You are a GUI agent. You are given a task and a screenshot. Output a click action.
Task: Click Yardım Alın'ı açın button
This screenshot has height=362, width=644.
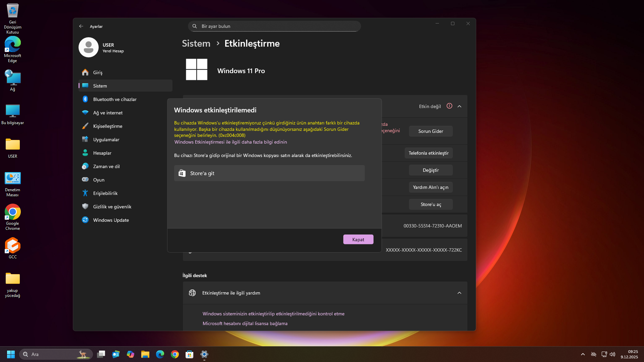pyautogui.click(x=431, y=187)
